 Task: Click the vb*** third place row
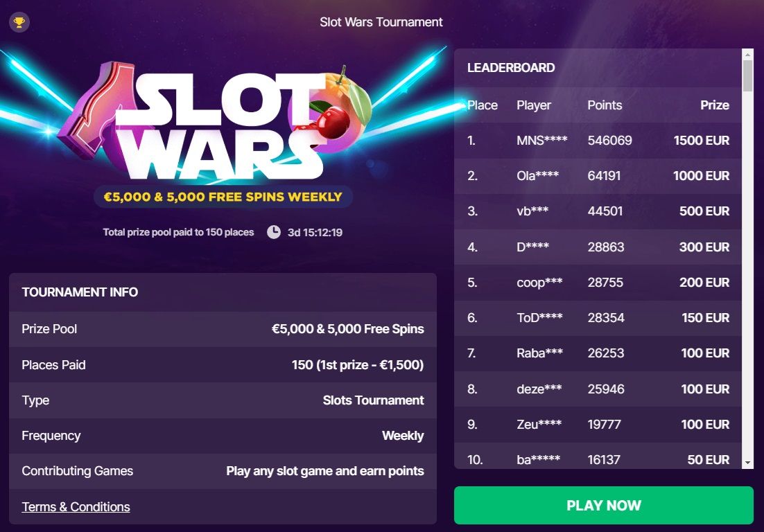598,211
